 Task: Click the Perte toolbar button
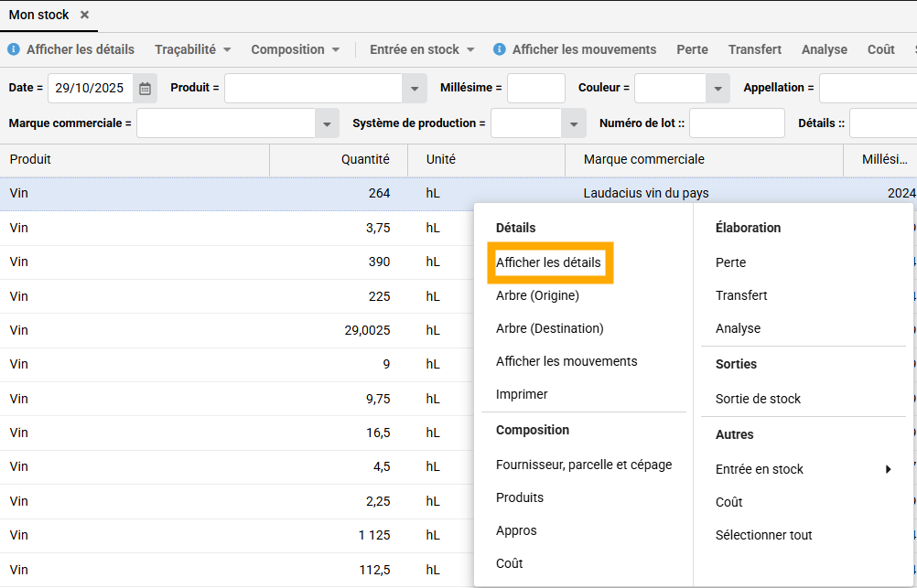(x=692, y=49)
